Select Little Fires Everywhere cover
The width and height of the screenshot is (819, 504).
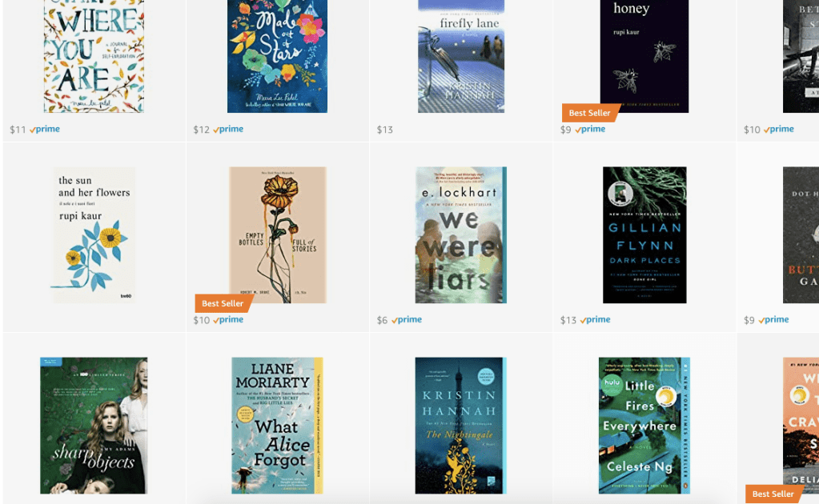coord(644,426)
